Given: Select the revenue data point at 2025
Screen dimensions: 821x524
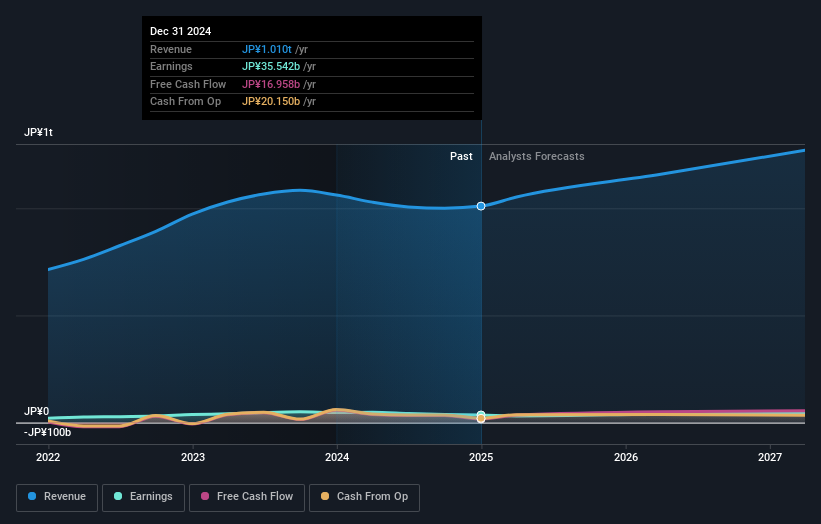Looking at the screenshot, I should point(481,206).
